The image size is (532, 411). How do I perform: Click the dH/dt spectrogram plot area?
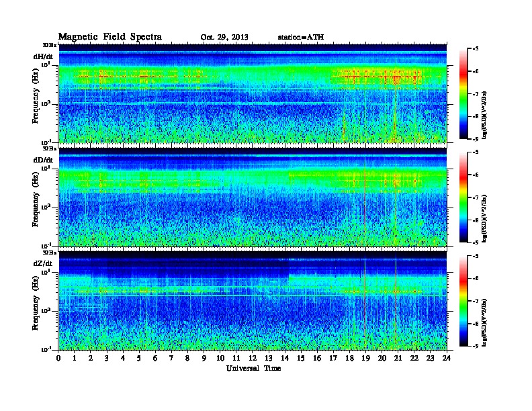click(x=253, y=93)
